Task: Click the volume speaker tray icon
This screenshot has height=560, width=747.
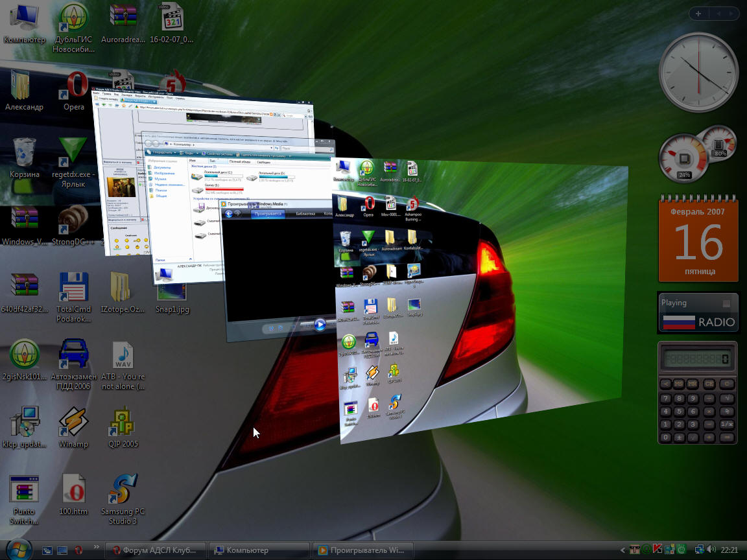Action: tap(711, 550)
